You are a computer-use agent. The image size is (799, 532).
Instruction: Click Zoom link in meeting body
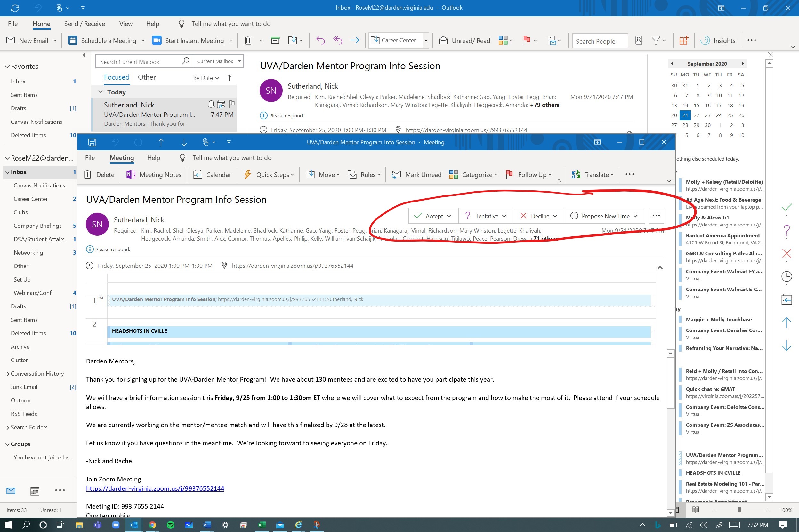click(155, 488)
